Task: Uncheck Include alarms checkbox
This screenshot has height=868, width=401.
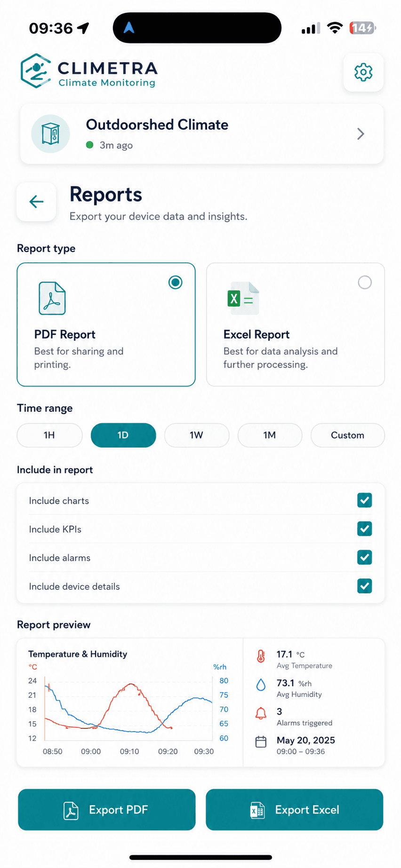Action: 365,558
